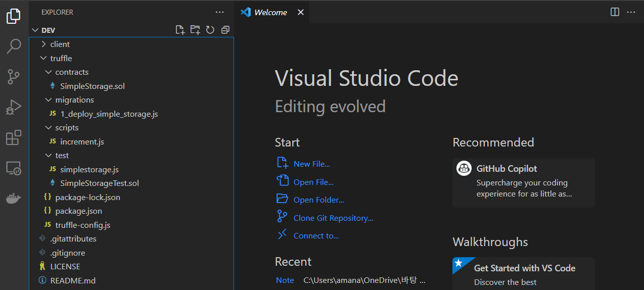
Task: Click the Connect to... link
Action: click(316, 235)
